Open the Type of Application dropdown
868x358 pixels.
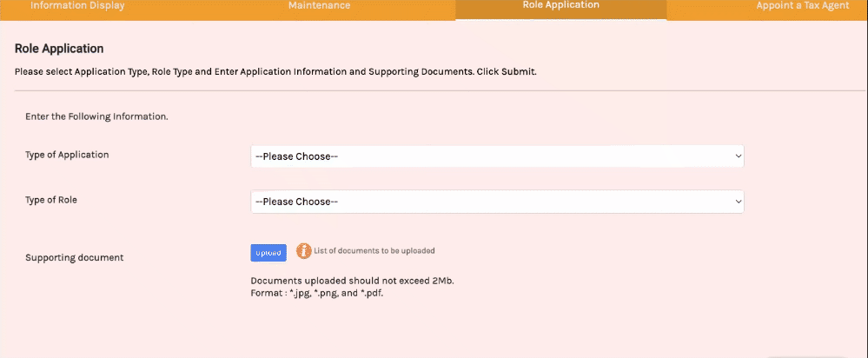coord(497,156)
